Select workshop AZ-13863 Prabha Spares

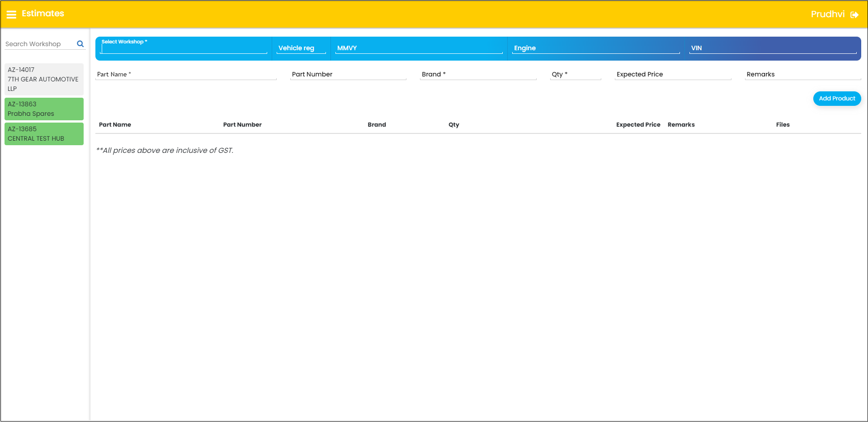[44, 109]
